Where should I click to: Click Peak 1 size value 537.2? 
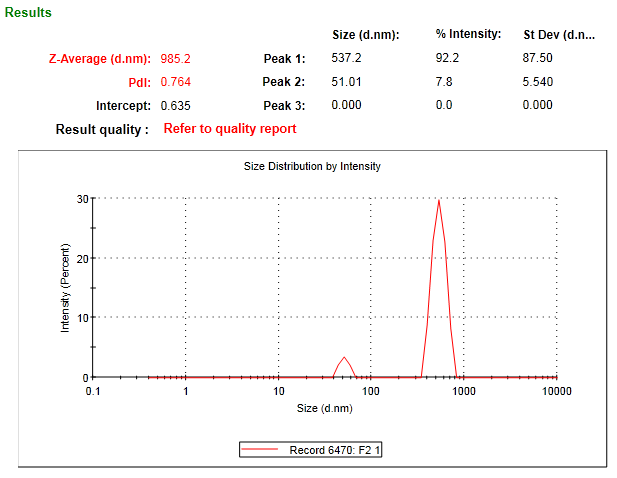click(346, 58)
